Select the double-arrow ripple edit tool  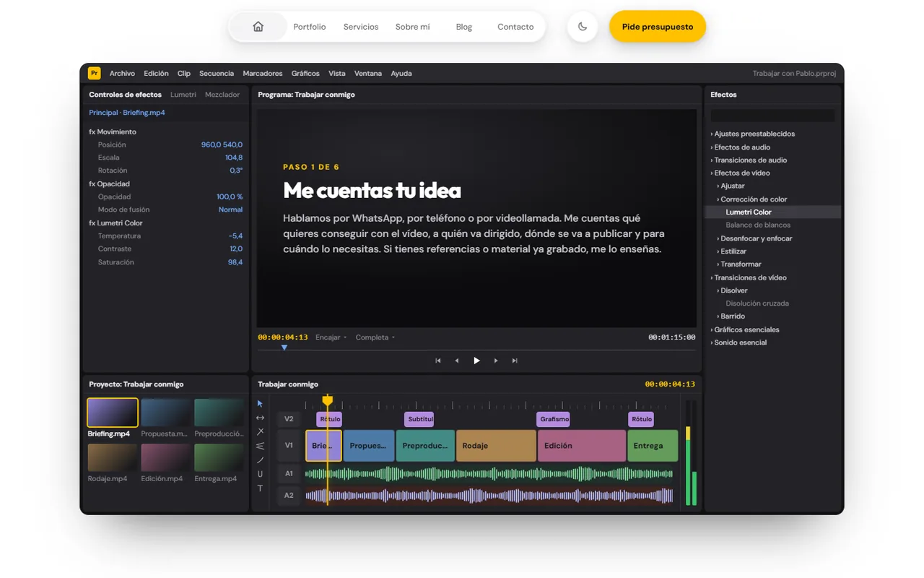(260, 418)
